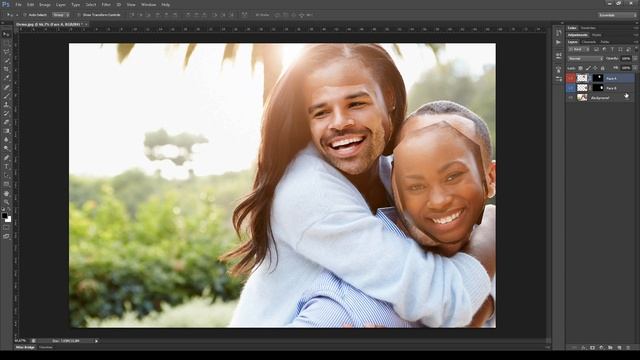Enable Show Transform Controls checkbox
Screen dimensions: 640x360
[x=79, y=15]
